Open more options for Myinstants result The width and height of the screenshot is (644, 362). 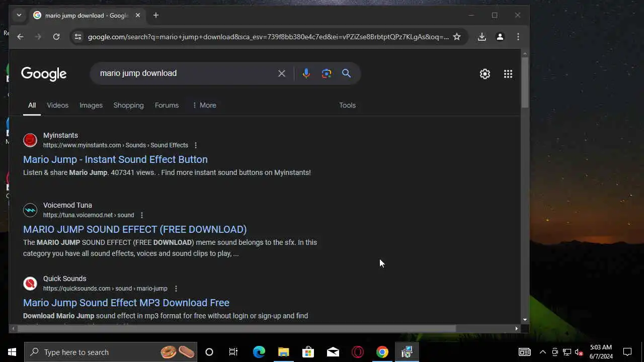tap(196, 145)
